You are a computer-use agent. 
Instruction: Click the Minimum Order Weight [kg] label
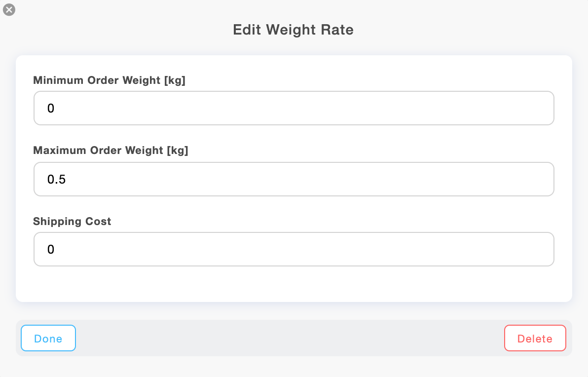[x=109, y=80]
